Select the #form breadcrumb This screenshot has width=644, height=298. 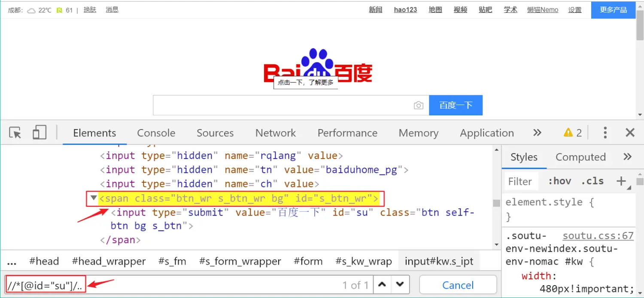(x=308, y=262)
